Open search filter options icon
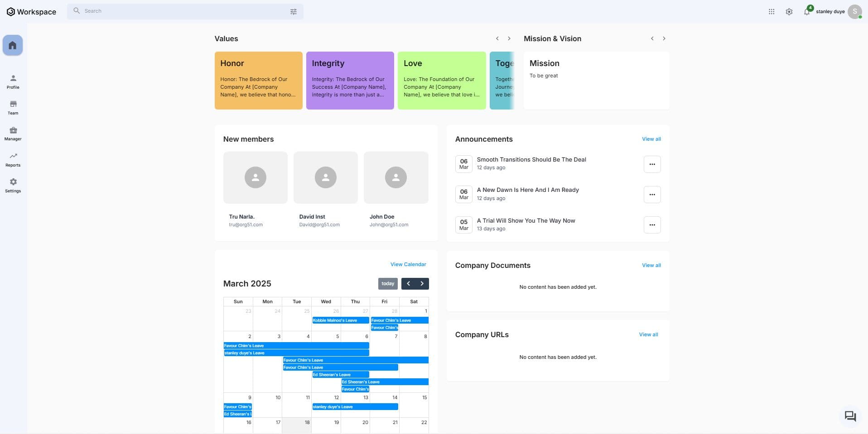The width and height of the screenshot is (868, 434). coord(294,12)
